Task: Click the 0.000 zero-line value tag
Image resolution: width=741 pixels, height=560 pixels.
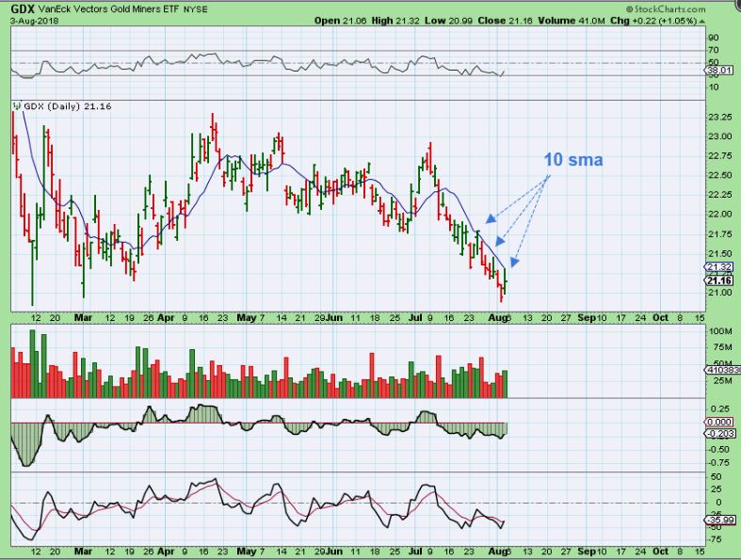Action: point(719,422)
